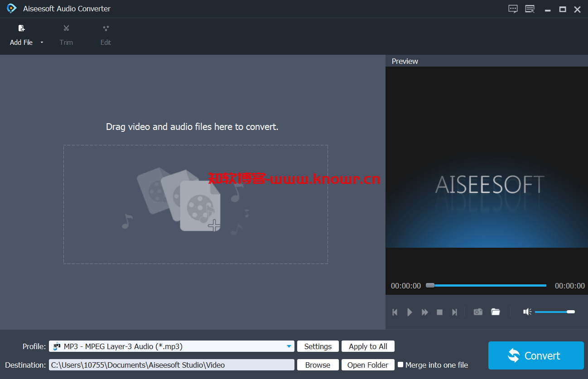Skip to next track in preview

(454, 312)
